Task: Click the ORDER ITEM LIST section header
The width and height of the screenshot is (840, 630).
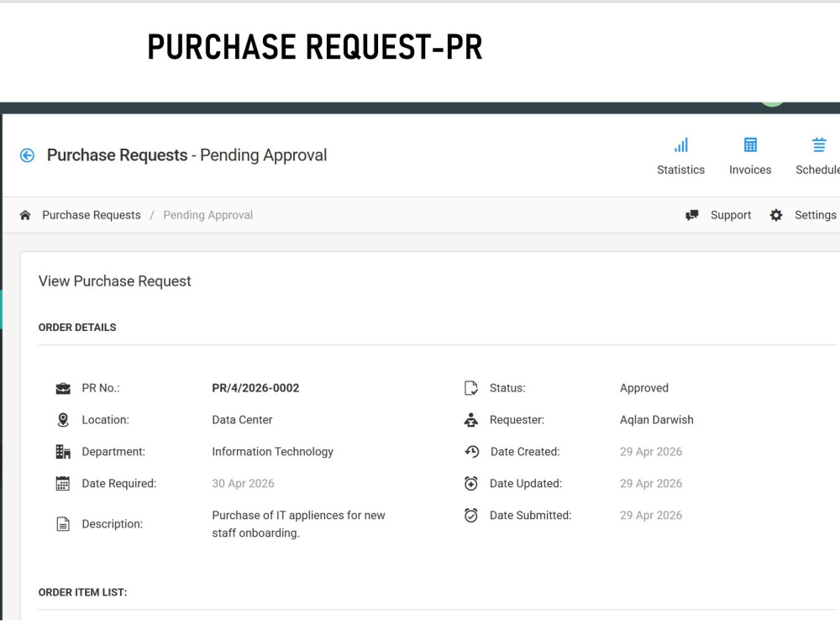Action: 82,592
